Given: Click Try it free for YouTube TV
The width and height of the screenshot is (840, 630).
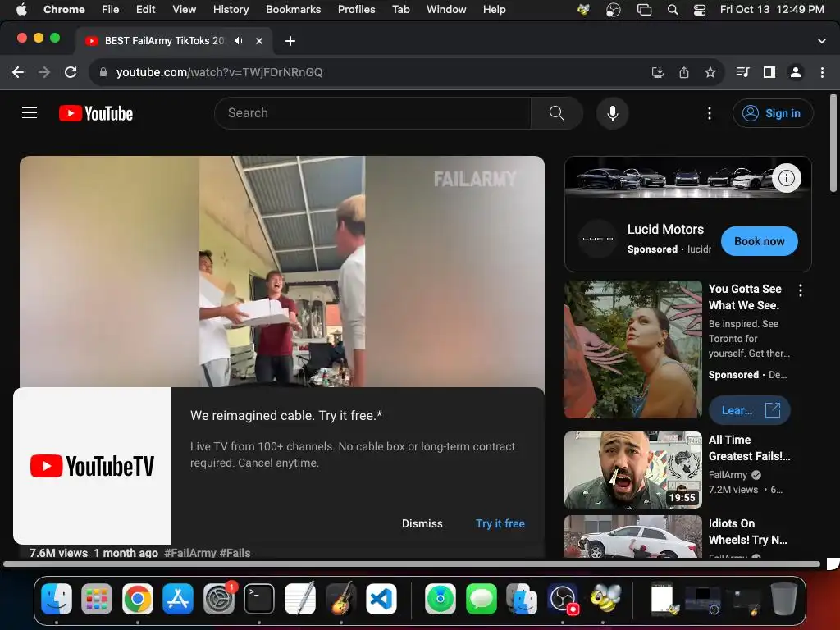Looking at the screenshot, I should [x=500, y=523].
